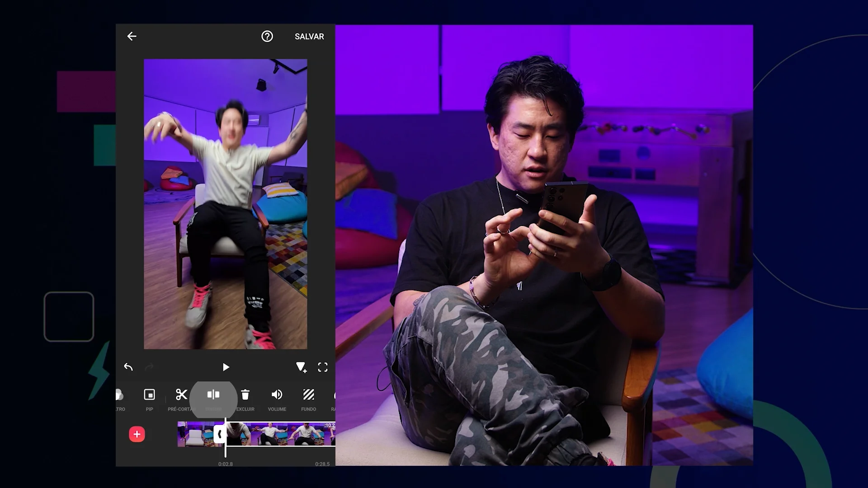Add a keyframe with the triangle-plus icon
868x488 pixels.
pos(301,367)
